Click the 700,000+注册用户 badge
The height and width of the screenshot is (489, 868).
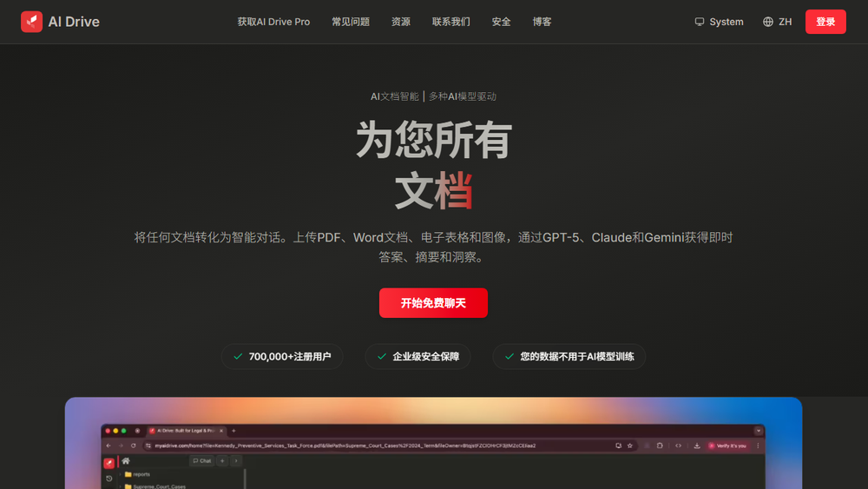(282, 357)
